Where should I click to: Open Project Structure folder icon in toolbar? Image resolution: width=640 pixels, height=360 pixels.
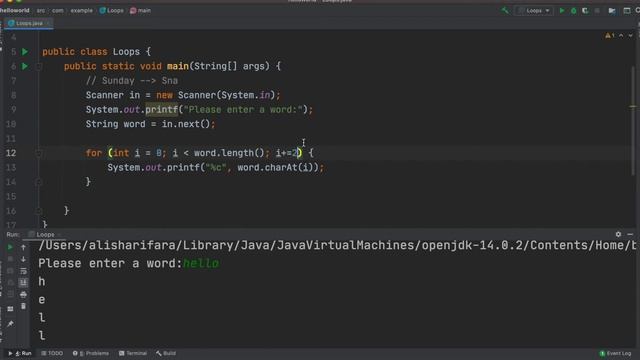[x=612, y=11]
